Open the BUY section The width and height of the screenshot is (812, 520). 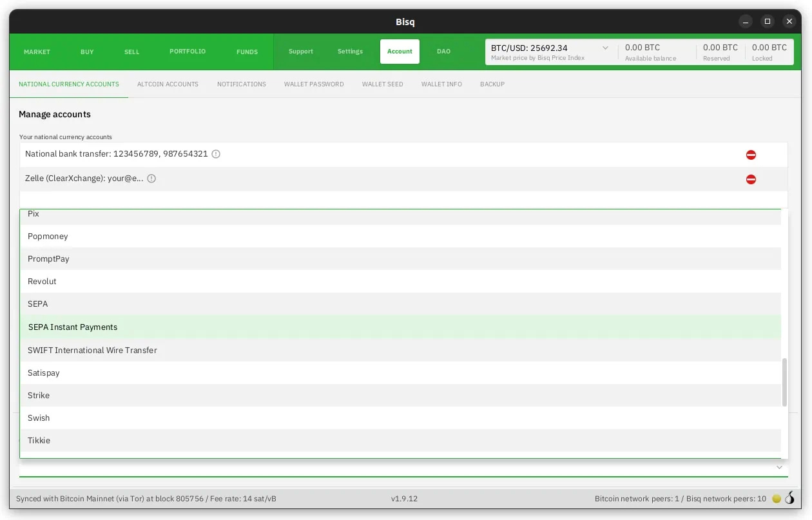[87, 52]
